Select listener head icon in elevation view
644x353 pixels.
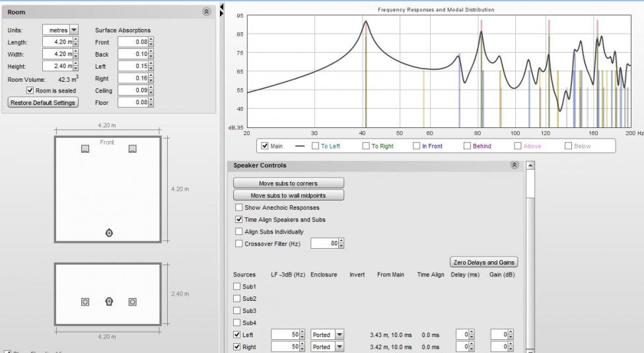click(x=109, y=302)
